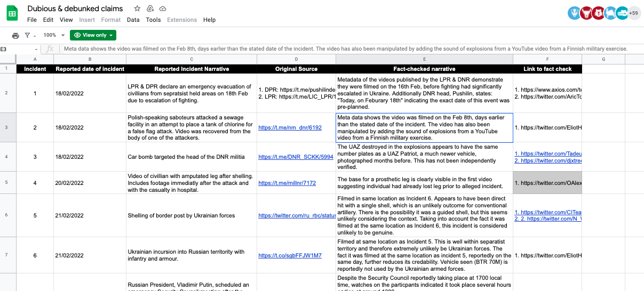
Task: Open link t.me/DNR_SCKK/5994
Action: click(296, 157)
